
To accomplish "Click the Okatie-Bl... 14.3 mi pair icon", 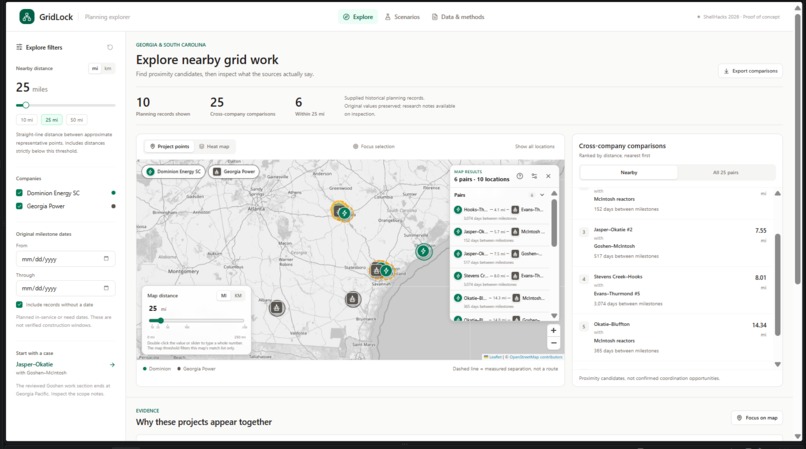I will click(x=457, y=298).
